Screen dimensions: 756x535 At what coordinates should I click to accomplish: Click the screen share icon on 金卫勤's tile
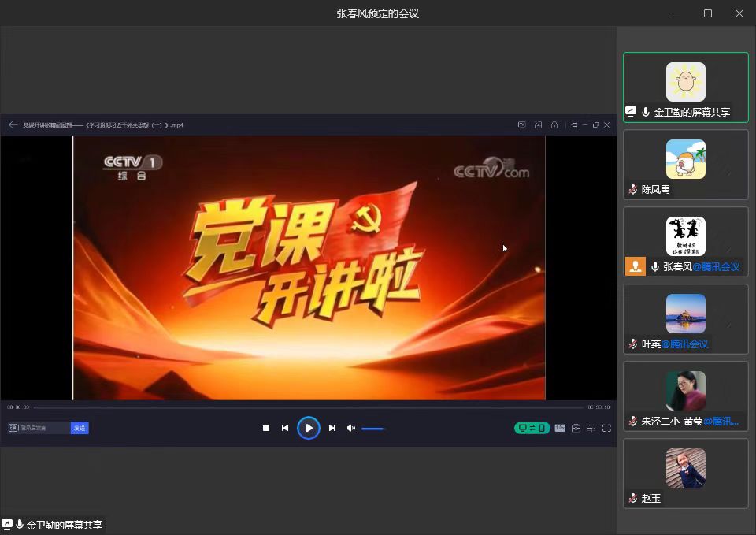631,112
